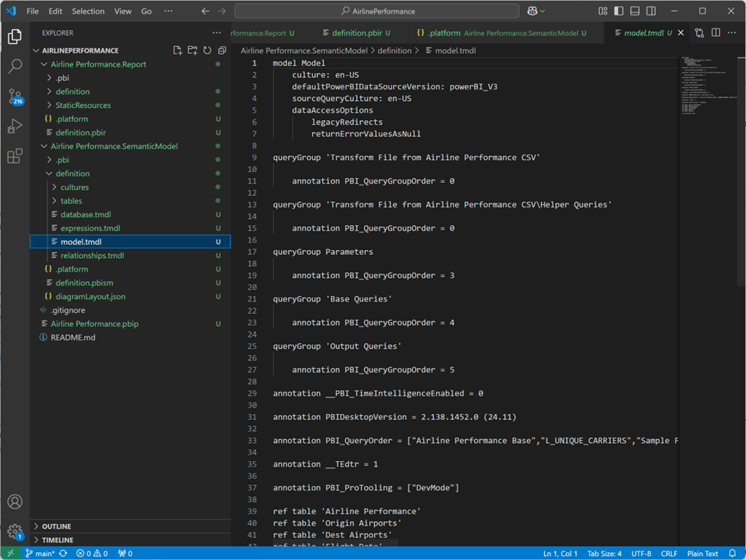The height and width of the screenshot is (560, 746).
Task: Open Run and Debug view
Action: (x=15, y=126)
